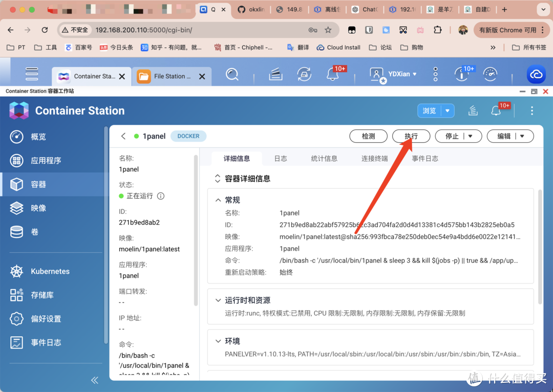Open the YDXian user account menu
The width and height of the screenshot is (553, 392).
coord(393,74)
